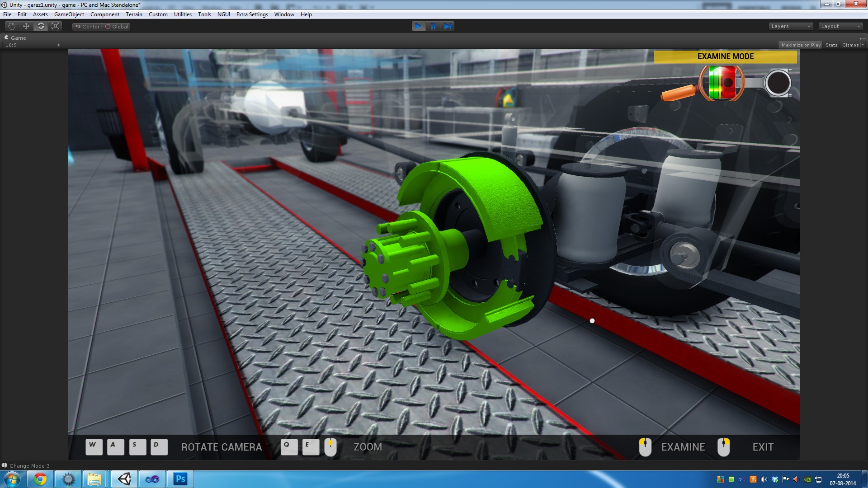Open the Layers dropdown
The image size is (868, 488).
point(790,26)
